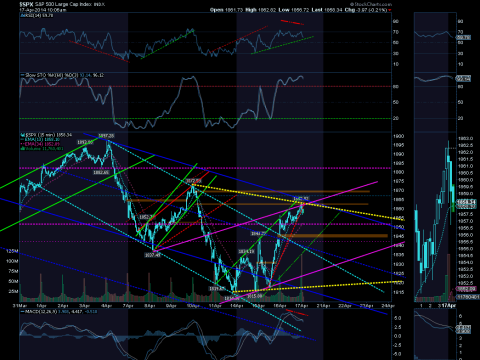The height and width of the screenshot is (360, 480).
Task: Click the RSI(14) indicator label
Action: tap(37, 16)
